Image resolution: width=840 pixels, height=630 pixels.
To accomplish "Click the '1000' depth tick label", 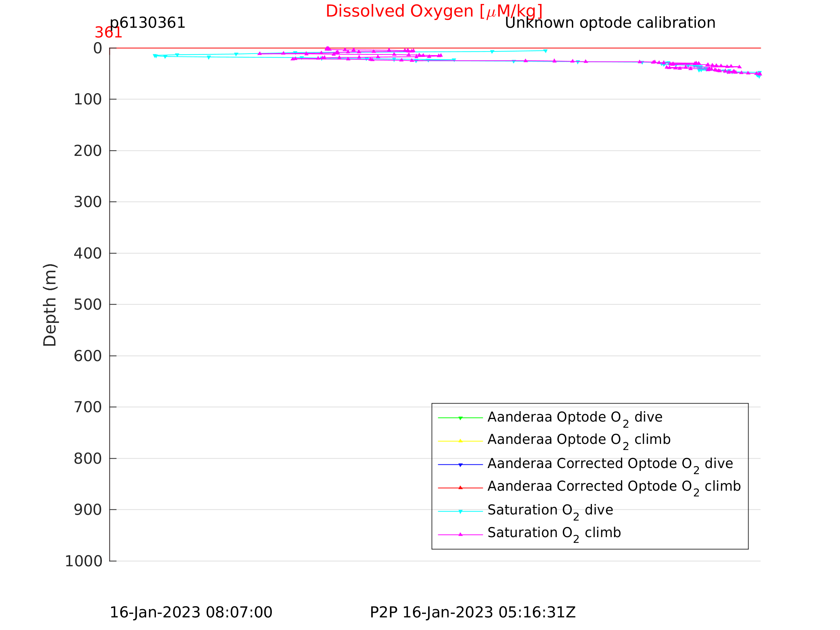I will tap(84, 561).
